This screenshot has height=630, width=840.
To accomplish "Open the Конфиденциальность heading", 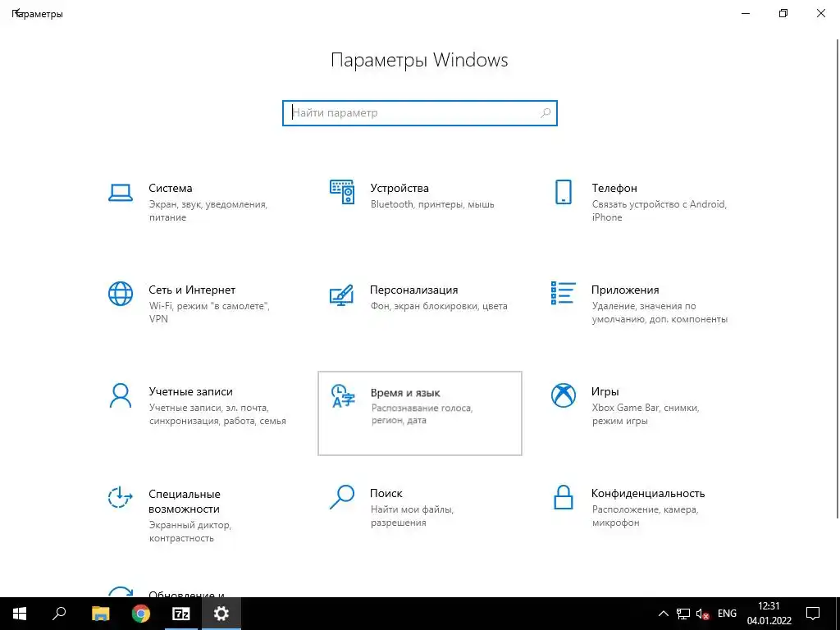I will point(648,493).
